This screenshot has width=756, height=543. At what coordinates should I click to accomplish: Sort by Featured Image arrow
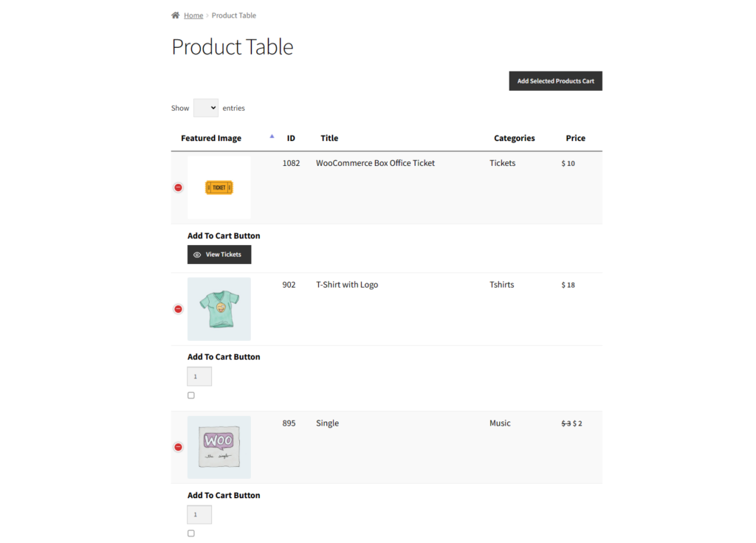[272, 136]
